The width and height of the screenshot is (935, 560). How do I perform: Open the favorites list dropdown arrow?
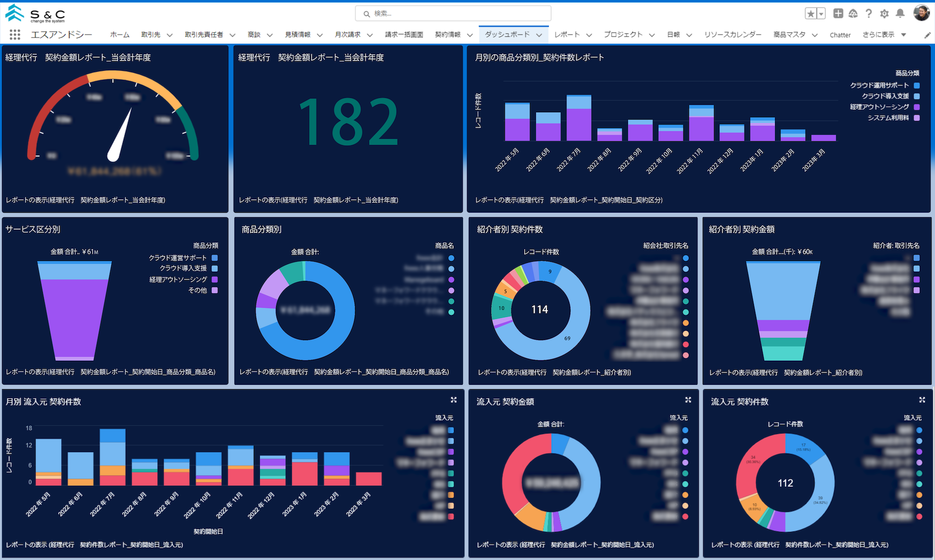[x=821, y=14]
